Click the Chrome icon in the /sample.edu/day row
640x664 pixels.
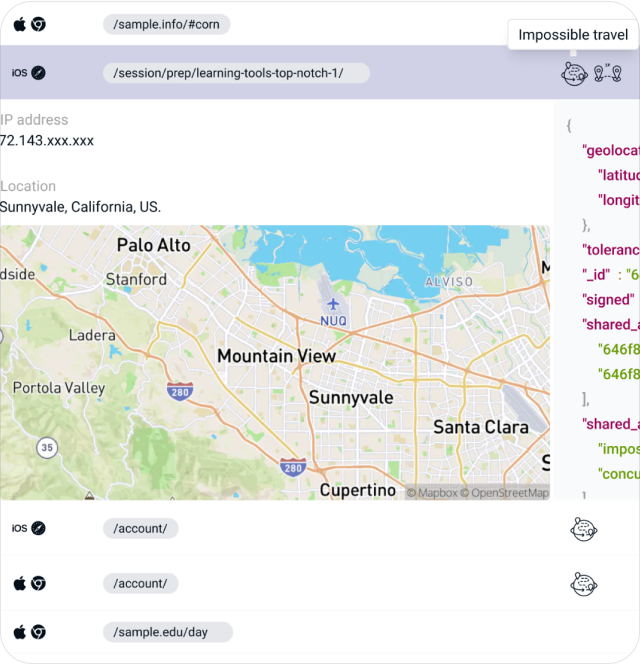38,632
